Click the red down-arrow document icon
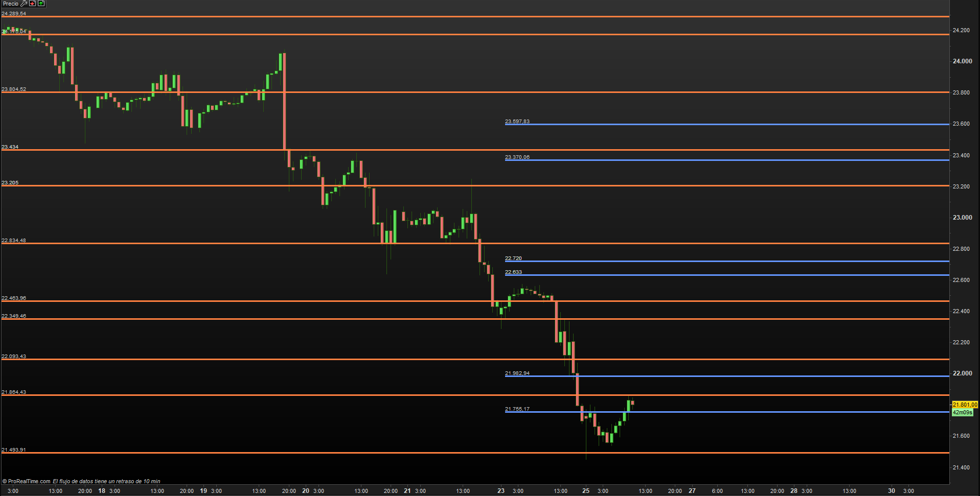980x496 pixels. [x=32, y=4]
